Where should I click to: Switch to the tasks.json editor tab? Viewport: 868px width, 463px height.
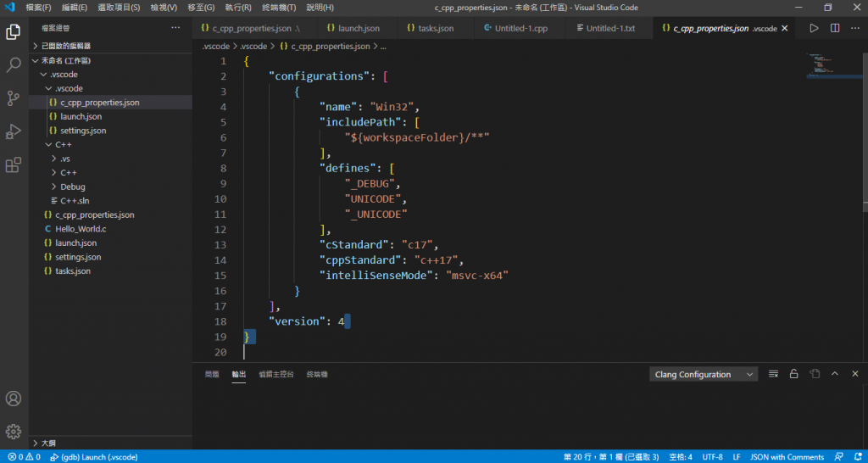click(x=436, y=28)
